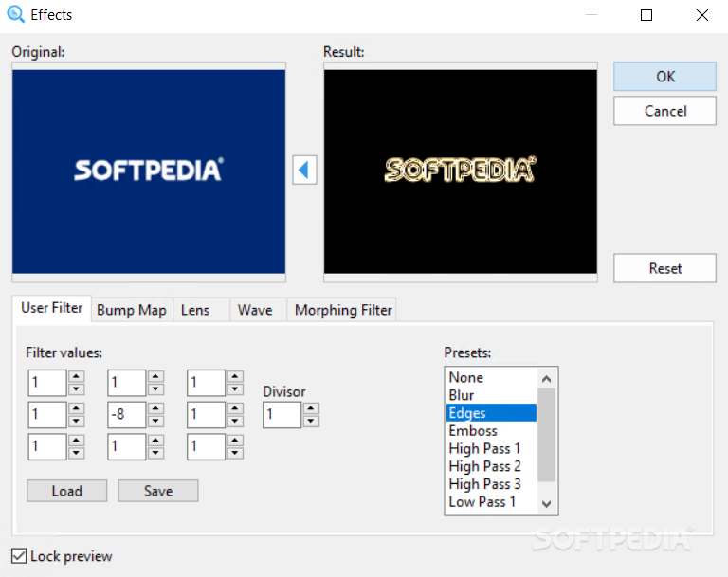This screenshot has width=728, height=577.
Task: Pick the High Pass 3 preset
Action: [x=491, y=484]
